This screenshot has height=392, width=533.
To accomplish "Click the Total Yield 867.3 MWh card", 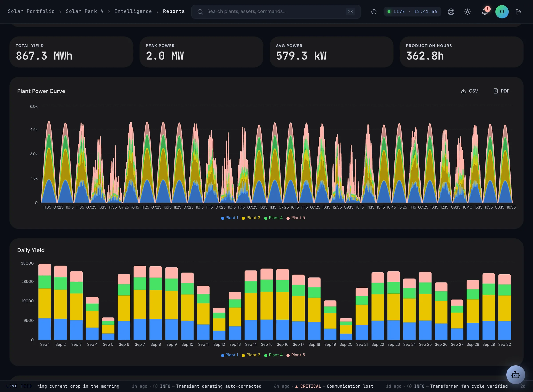I will point(71,52).
